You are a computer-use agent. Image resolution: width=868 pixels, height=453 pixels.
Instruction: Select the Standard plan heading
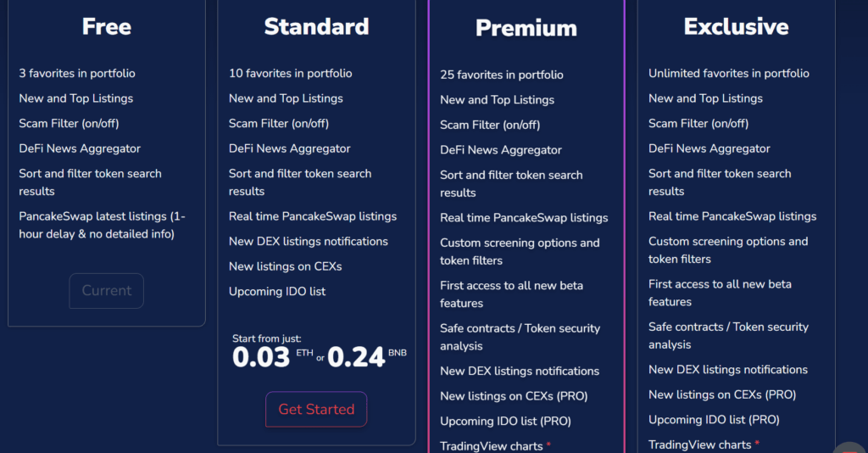coord(316,26)
